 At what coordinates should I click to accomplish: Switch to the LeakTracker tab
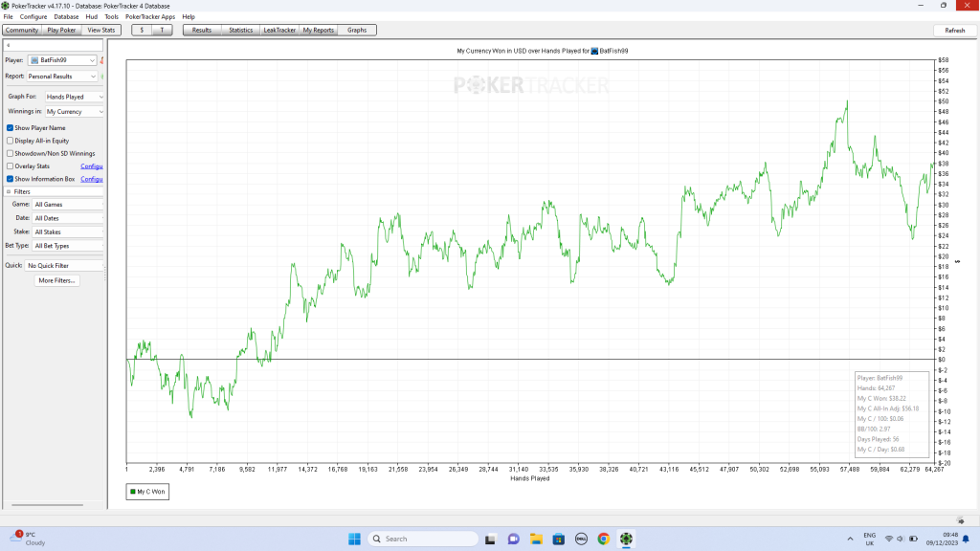click(278, 30)
